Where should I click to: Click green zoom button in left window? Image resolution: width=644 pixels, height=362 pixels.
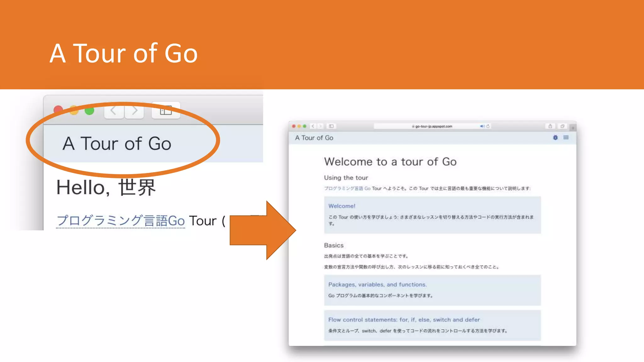[89, 111]
